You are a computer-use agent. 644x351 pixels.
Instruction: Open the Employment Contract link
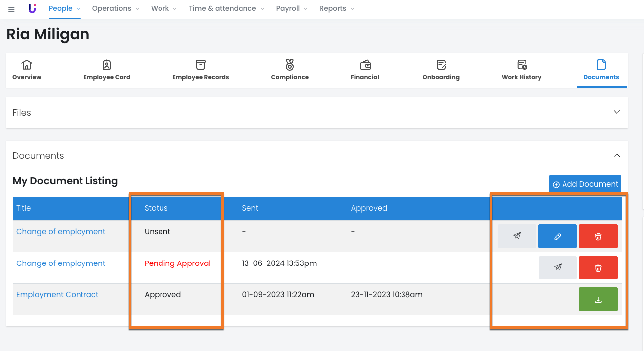coord(58,295)
